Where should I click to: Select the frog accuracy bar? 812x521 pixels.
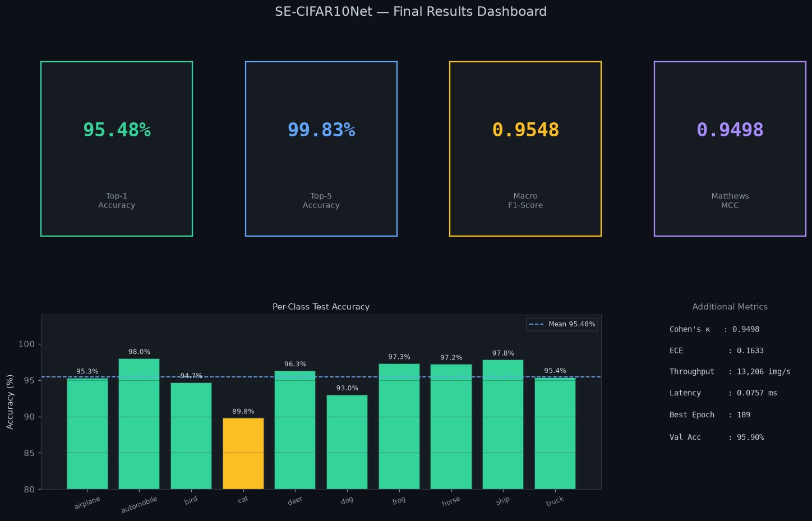pos(399,426)
